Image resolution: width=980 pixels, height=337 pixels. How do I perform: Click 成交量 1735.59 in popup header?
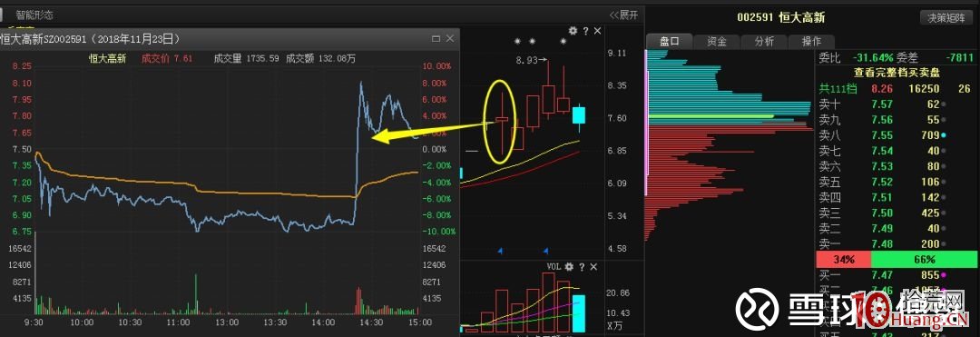[246, 58]
